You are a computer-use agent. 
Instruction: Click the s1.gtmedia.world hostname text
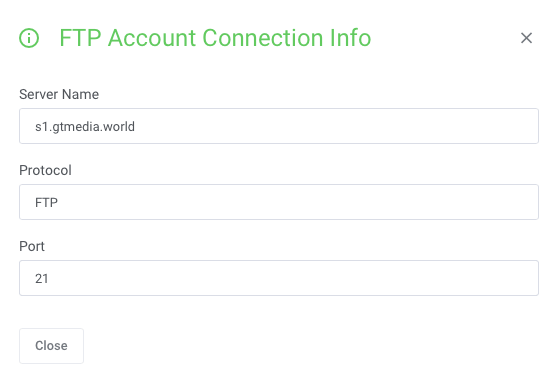coord(85,126)
